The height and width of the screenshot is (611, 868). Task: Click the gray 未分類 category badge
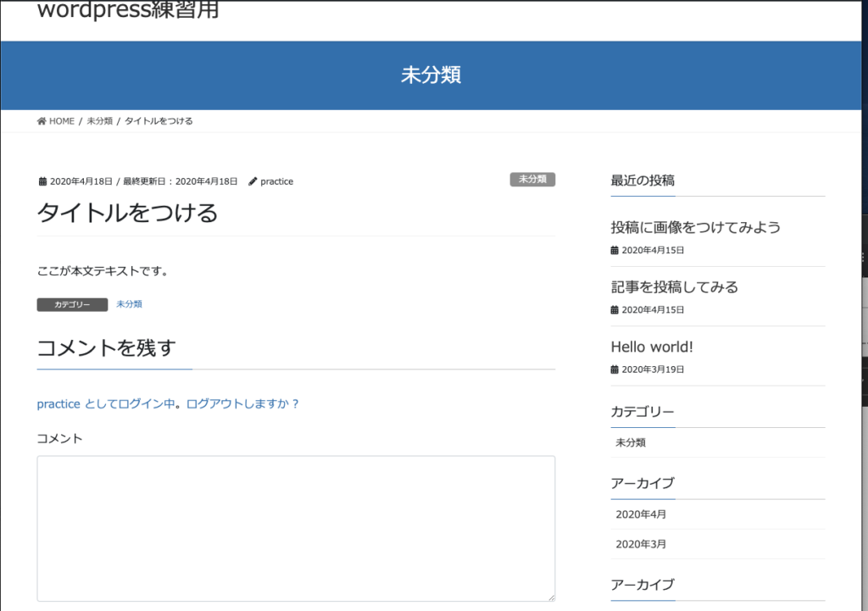click(x=532, y=180)
